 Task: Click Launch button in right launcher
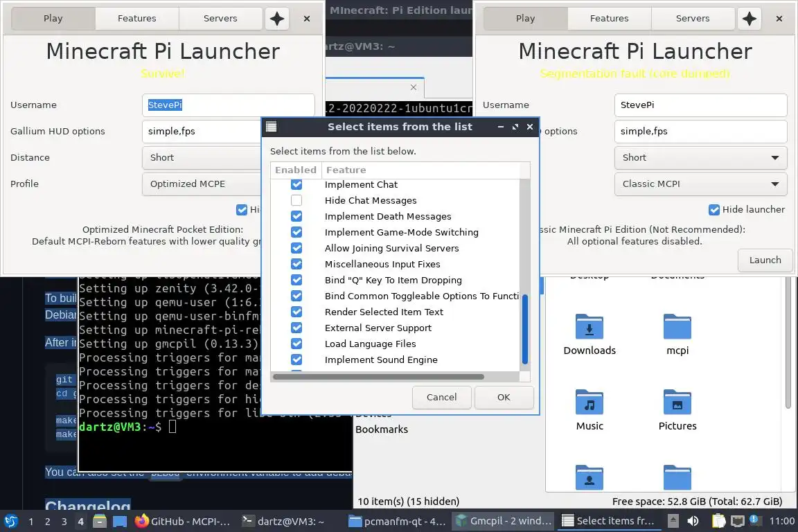click(765, 260)
